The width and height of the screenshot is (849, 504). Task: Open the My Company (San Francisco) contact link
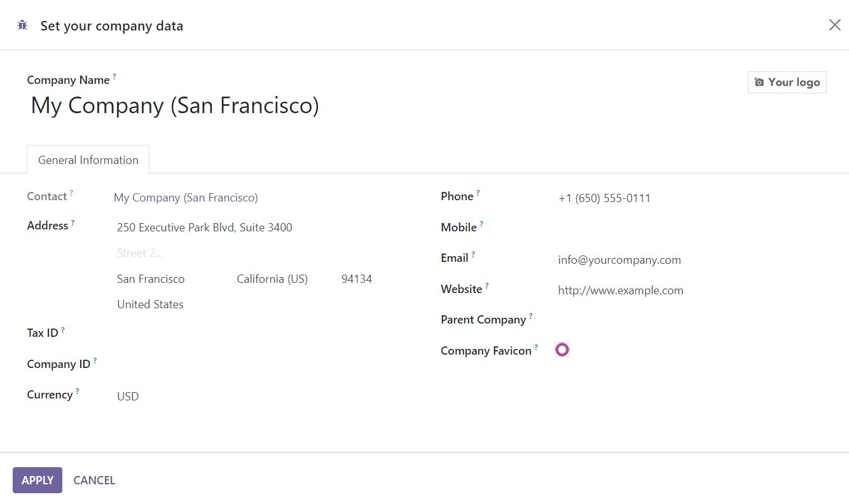click(x=186, y=198)
